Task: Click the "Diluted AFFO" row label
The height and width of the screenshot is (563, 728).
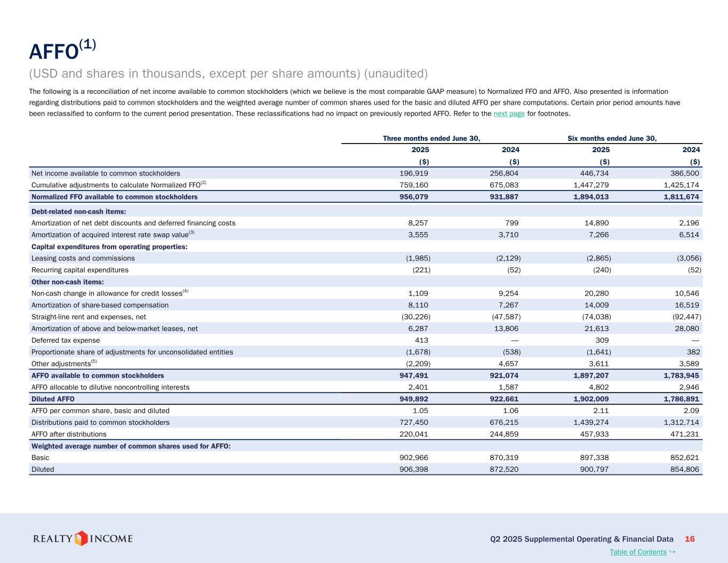Action: click(53, 399)
